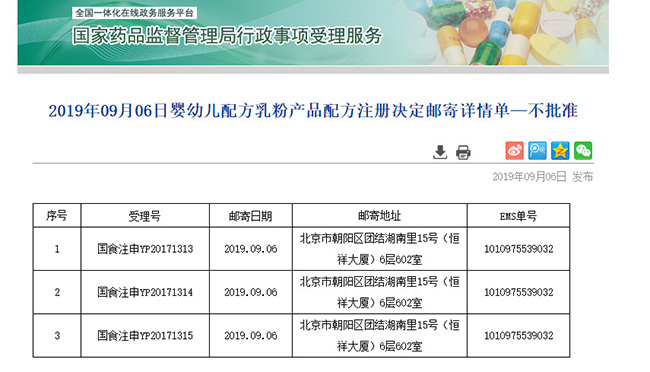Print the page using the printer icon
The image size is (650, 372).
point(463,152)
